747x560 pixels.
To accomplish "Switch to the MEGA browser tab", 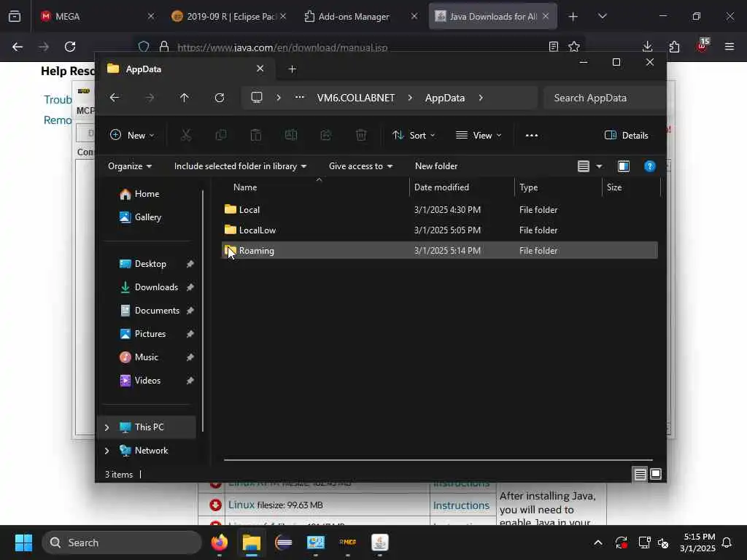I will click(x=97, y=16).
